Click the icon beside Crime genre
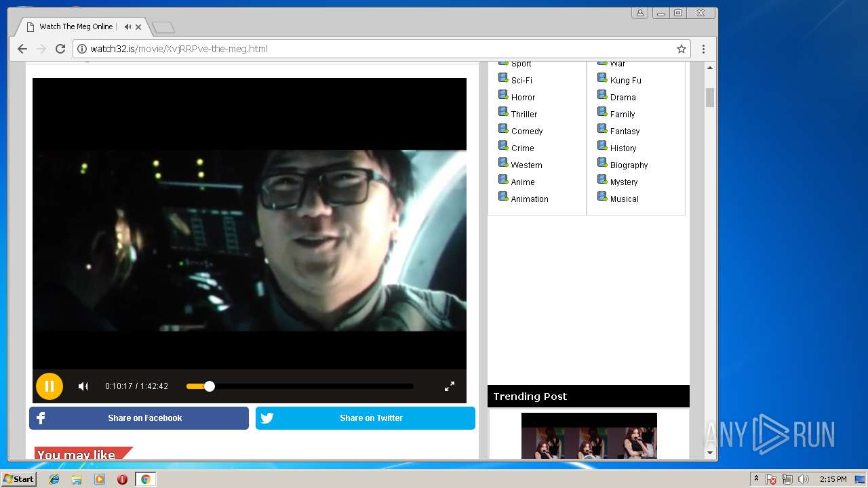 [x=503, y=146]
